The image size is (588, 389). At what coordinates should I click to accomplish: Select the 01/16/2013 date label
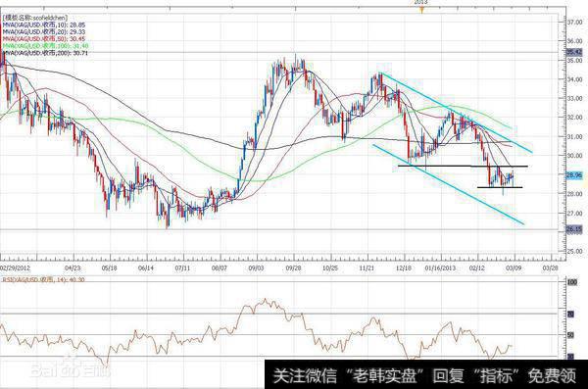(440, 268)
